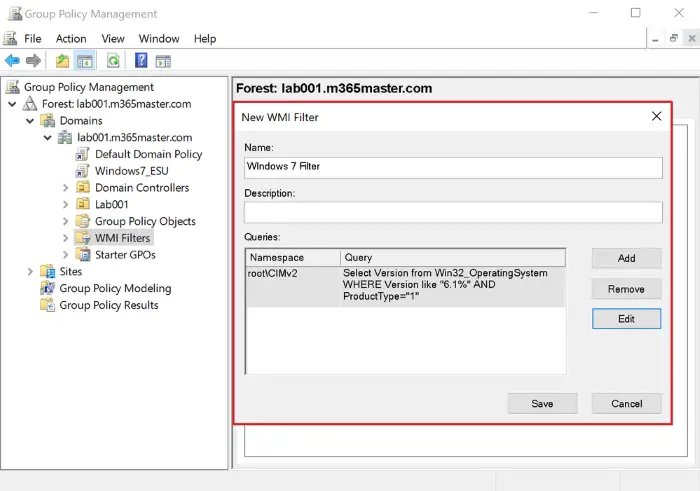Click the query text starting with Select Version

[445, 284]
